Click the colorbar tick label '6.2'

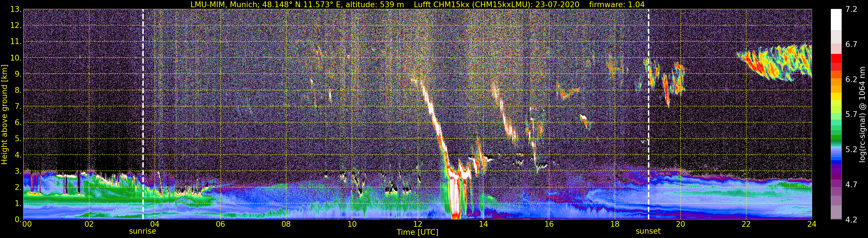point(851,79)
